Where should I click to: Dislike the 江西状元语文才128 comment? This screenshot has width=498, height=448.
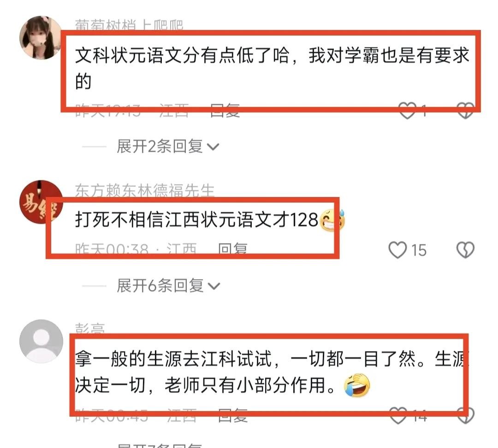click(x=466, y=250)
